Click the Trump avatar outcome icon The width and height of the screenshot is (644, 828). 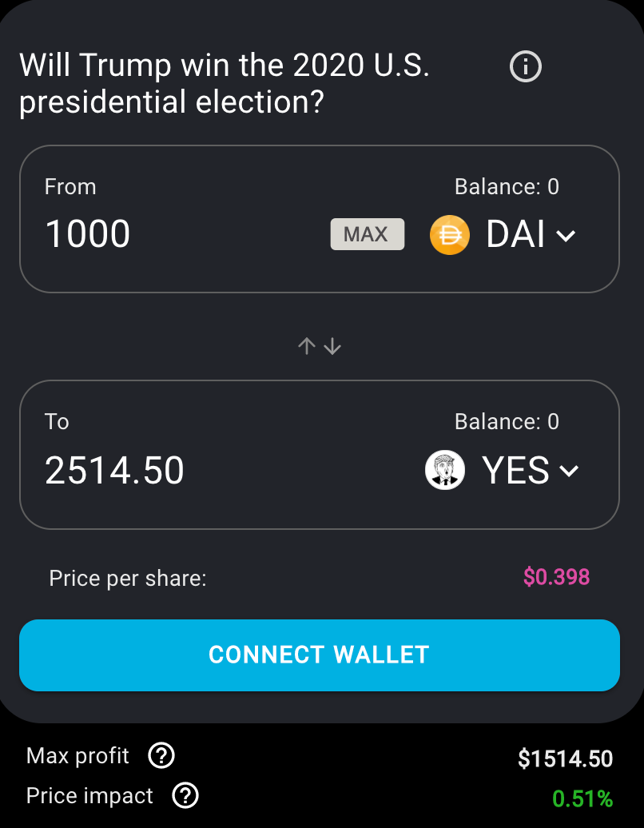point(444,470)
